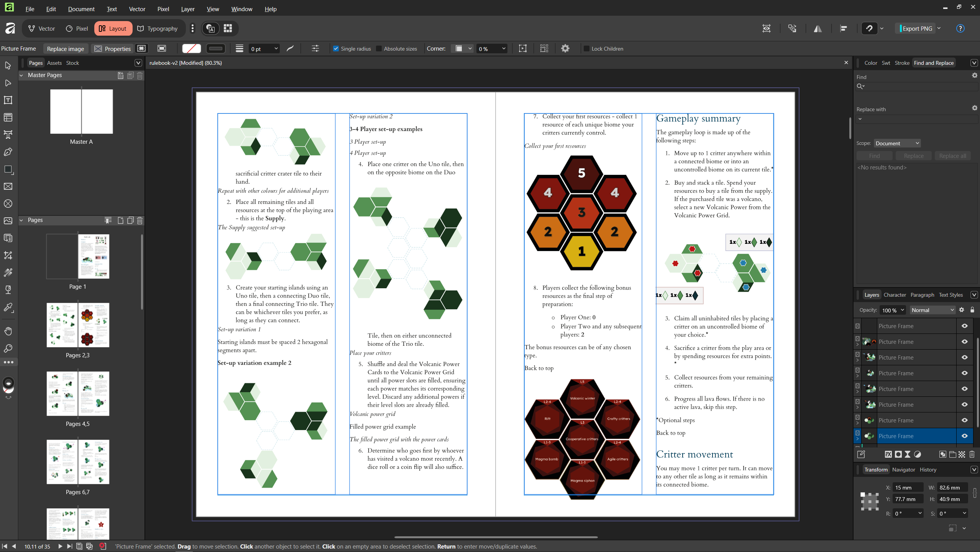
Task: Activate the View (hand) tool
Action: coord(8,331)
